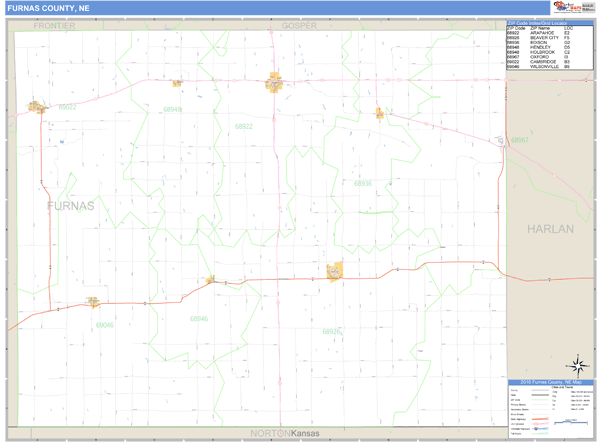The height and width of the screenshot is (442, 600).
Task: Click the large FURNAS county label
Action: coord(71,206)
